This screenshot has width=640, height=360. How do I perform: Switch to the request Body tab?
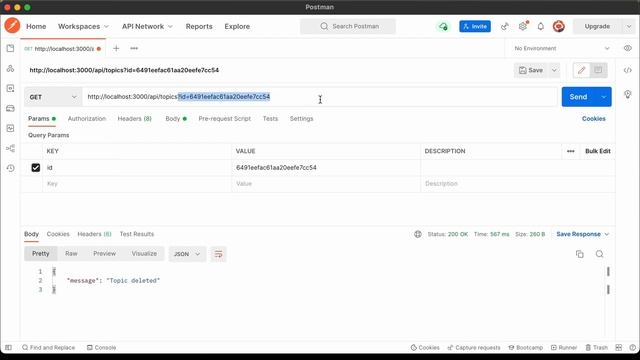[x=176, y=119]
